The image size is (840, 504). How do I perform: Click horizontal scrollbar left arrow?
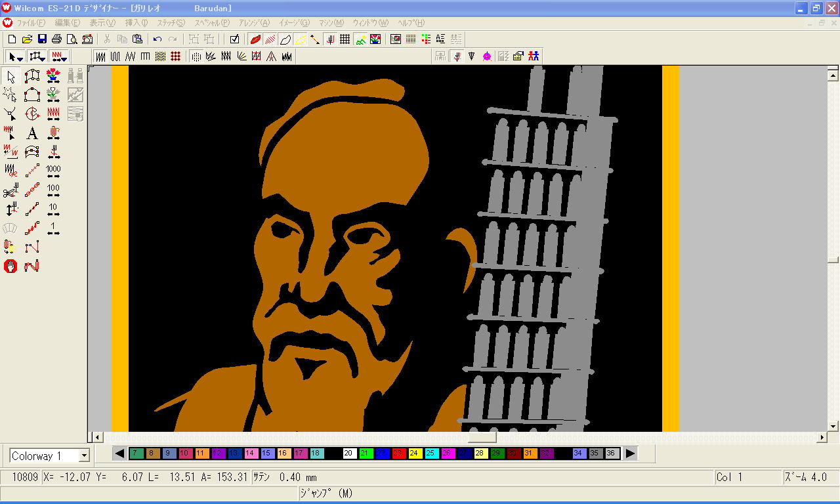(97, 437)
